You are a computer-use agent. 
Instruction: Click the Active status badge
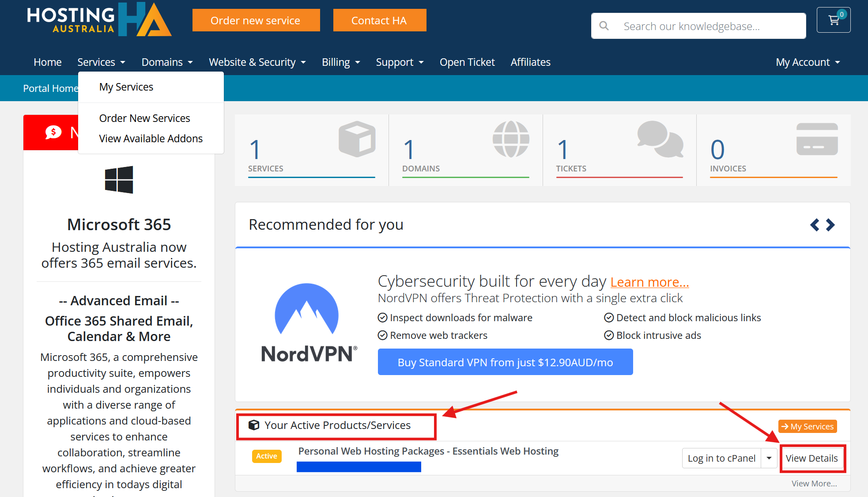pyautogui.click(x=267, y=456)
